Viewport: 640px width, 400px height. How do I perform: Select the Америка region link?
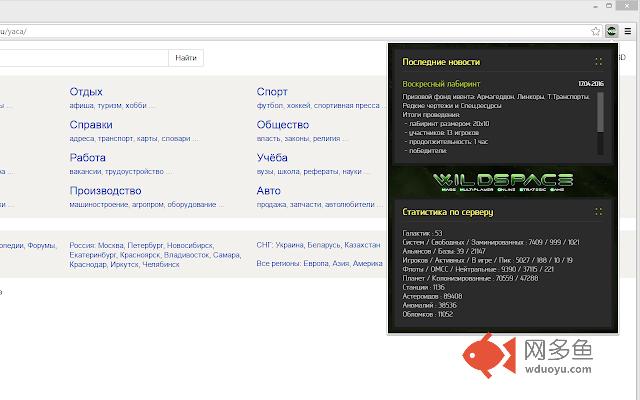[367, 263]
